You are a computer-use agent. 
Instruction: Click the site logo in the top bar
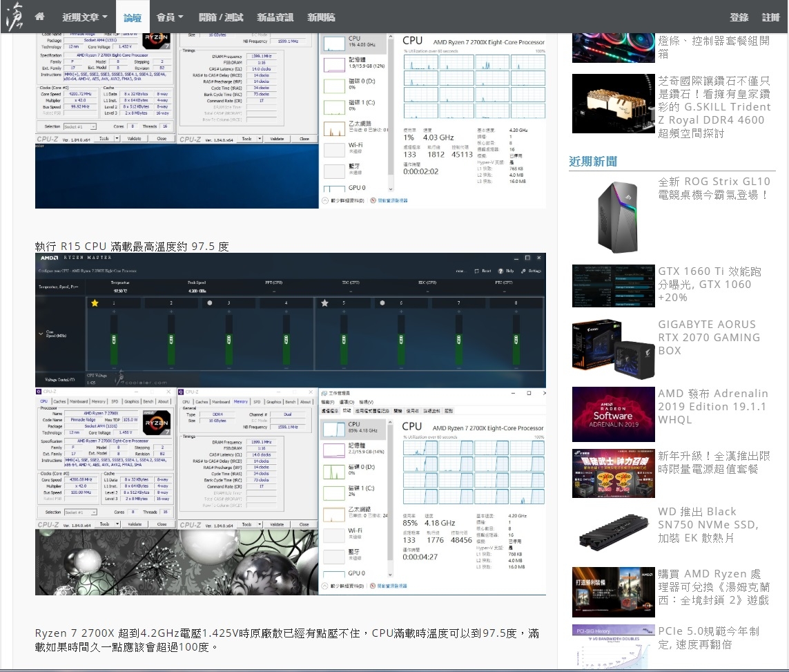(14, 17)
